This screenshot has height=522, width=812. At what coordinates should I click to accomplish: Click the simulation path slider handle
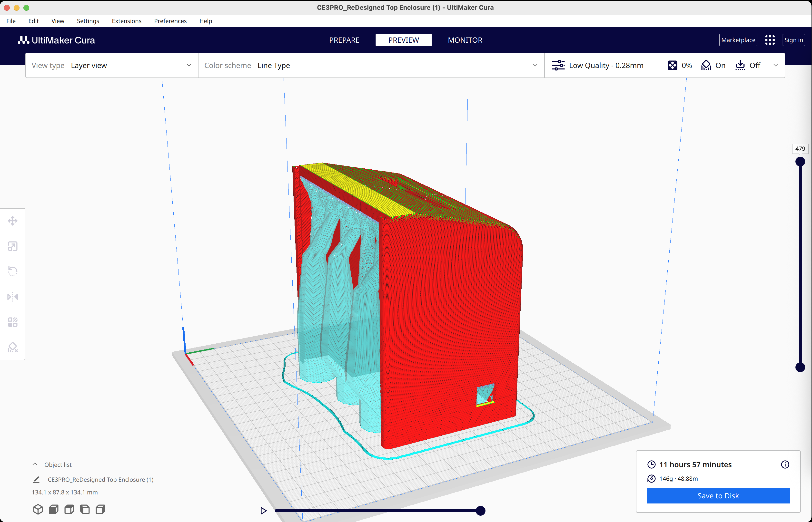[x=480, y=511]
